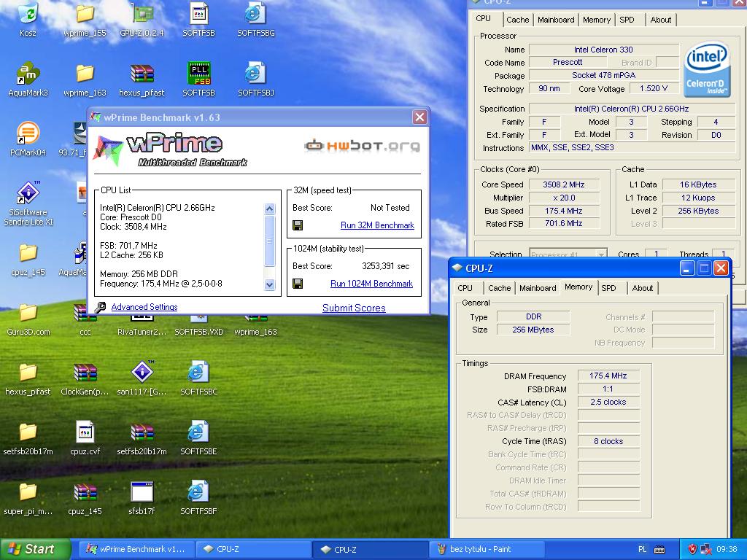Open the super_pi_m folder icon
The image size is (747, 560).
pyautogui.click(x=28, y=492)
